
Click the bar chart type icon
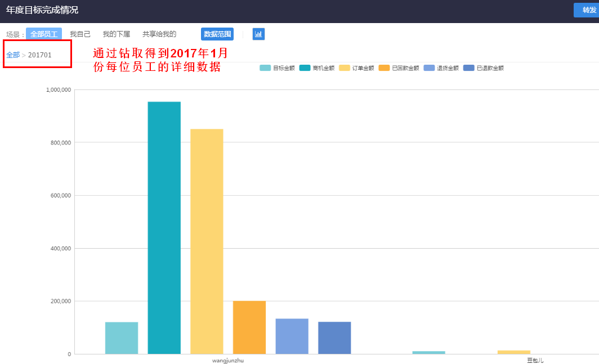pos(258,34)
